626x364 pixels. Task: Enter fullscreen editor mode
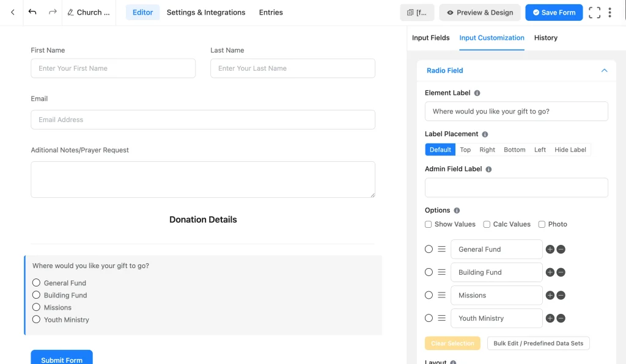[x=594, y=12]
